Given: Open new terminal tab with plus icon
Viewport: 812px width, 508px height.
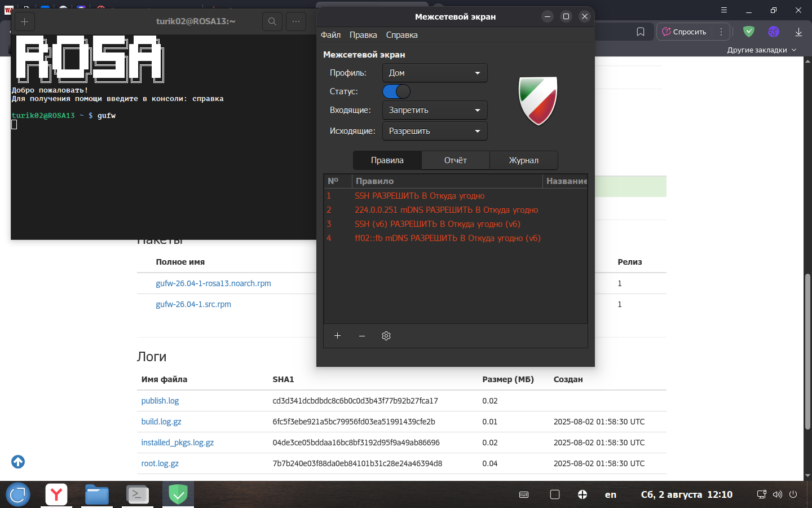Looking at the screenshot, I should [24, 21].
